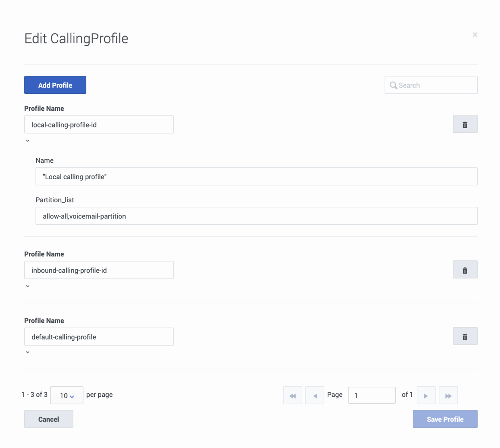Delete the local-calling-profile-id profile
This screenshot has width=500, height=448.
pyautogui.click(x=465, y=124)
